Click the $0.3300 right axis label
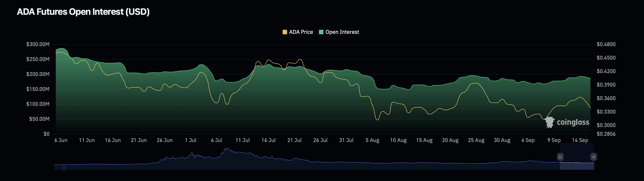644x181 pixels. click(606, 112)
